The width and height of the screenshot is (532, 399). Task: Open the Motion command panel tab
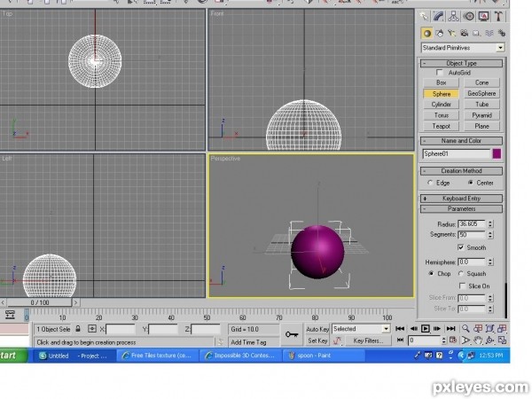coord(468,16)
